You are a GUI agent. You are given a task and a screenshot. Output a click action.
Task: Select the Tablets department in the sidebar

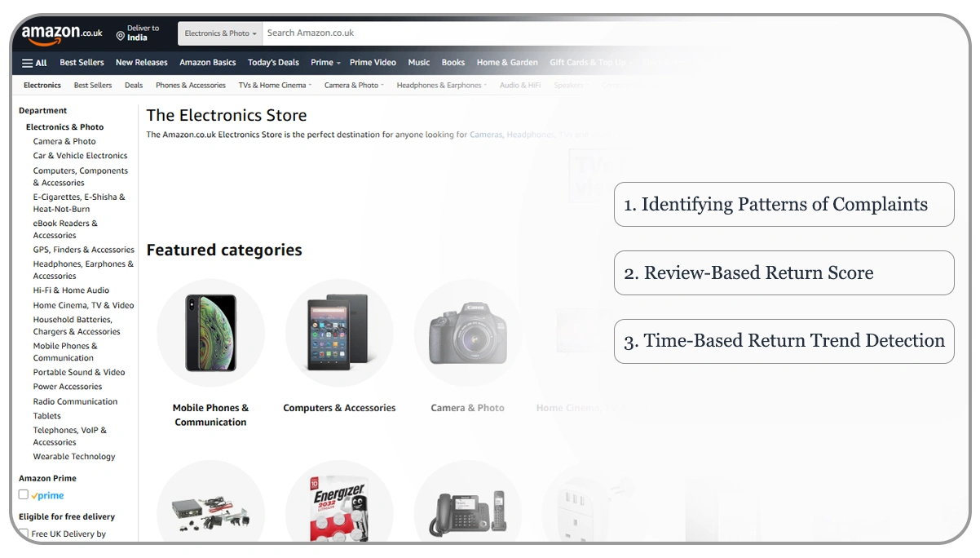(47, 415)
